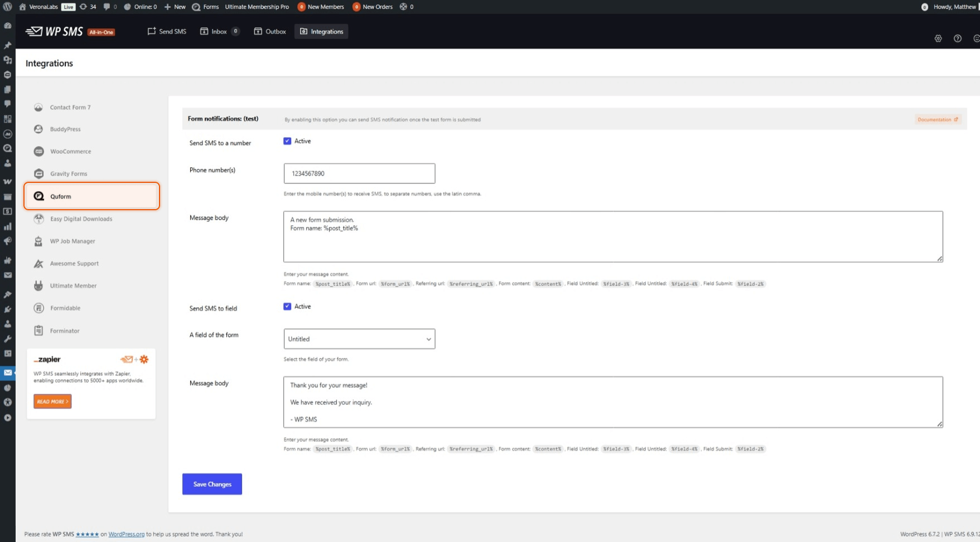Toggle Active for Send SMS to a number

(x=287, y=141)
